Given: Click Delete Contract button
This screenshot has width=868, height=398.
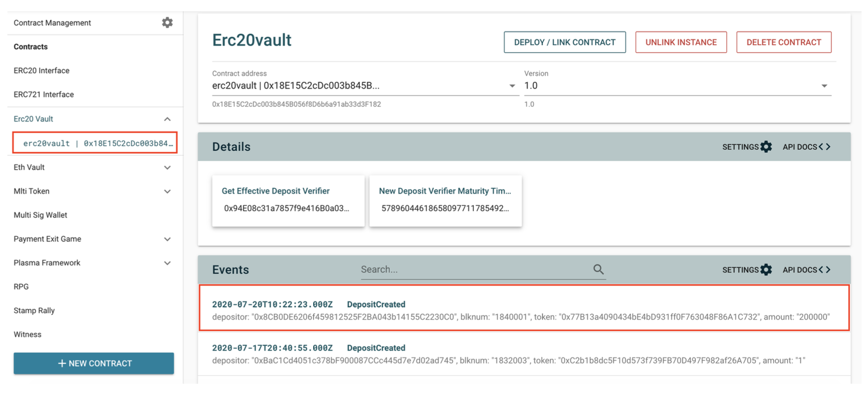Looking at the screenshot, I should point(784,42).
